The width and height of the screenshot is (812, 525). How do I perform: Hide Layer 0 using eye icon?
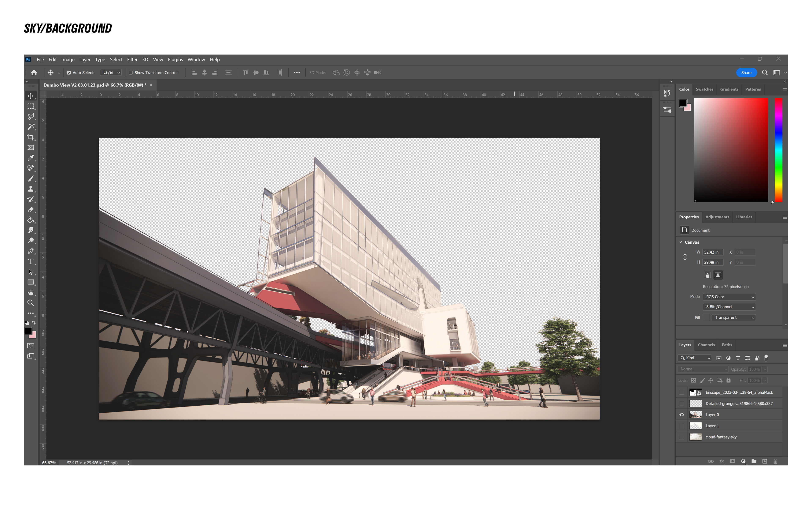tap(682, 415)
